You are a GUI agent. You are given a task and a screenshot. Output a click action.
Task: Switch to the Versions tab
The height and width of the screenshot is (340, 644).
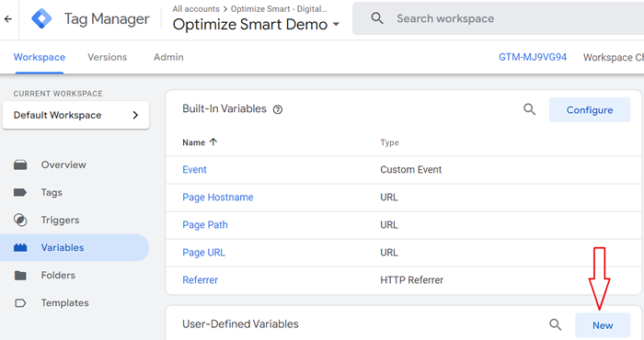[108, 57]
